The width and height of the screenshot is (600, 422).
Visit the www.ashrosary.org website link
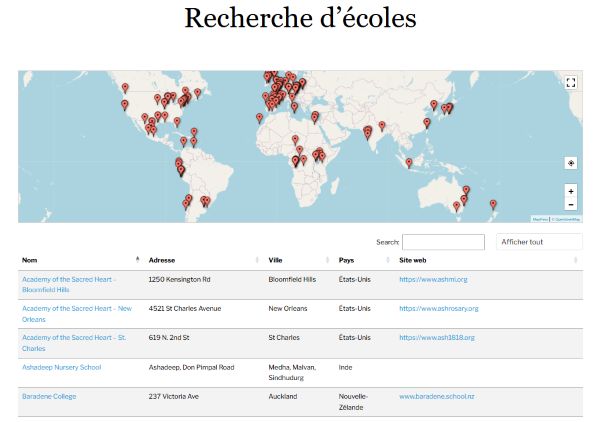(x=438, y=309)
